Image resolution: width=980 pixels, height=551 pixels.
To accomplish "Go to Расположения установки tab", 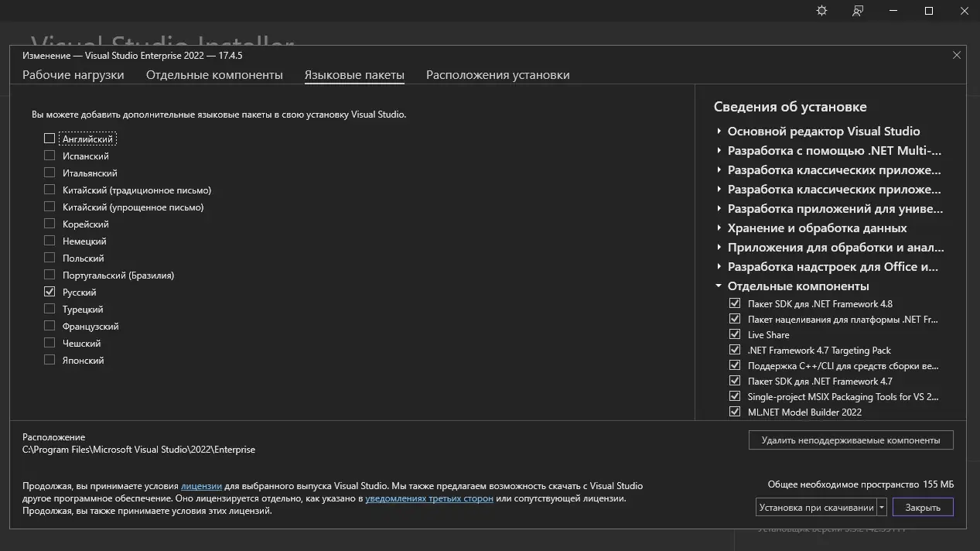I will click(497, 75).
